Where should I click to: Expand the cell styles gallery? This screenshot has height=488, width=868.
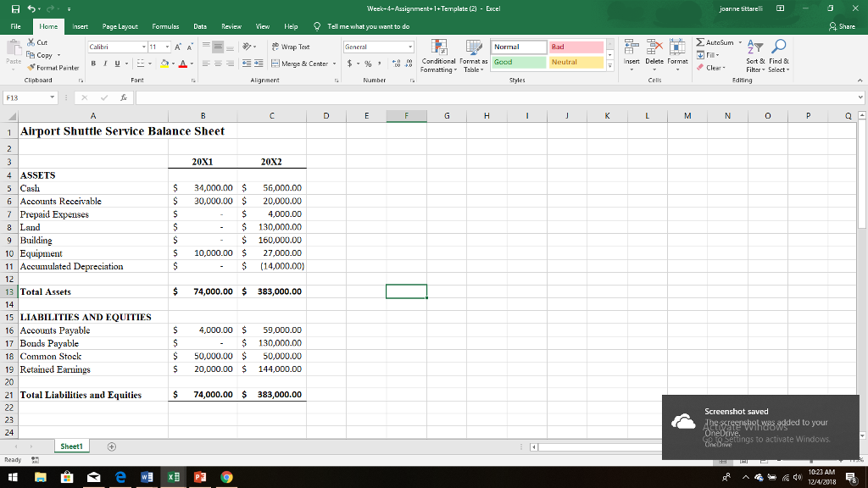(610, 66)
